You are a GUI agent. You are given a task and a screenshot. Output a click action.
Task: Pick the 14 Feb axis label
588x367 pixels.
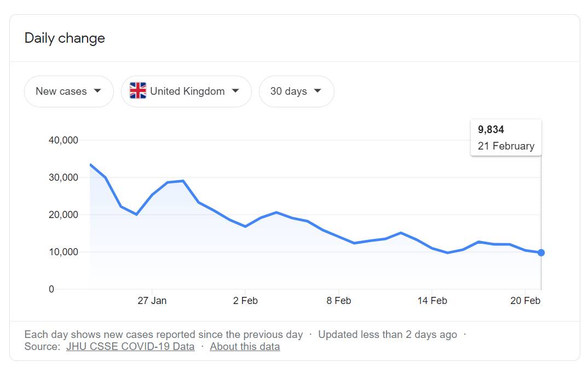pyautogui.click(x=432, y=301)
